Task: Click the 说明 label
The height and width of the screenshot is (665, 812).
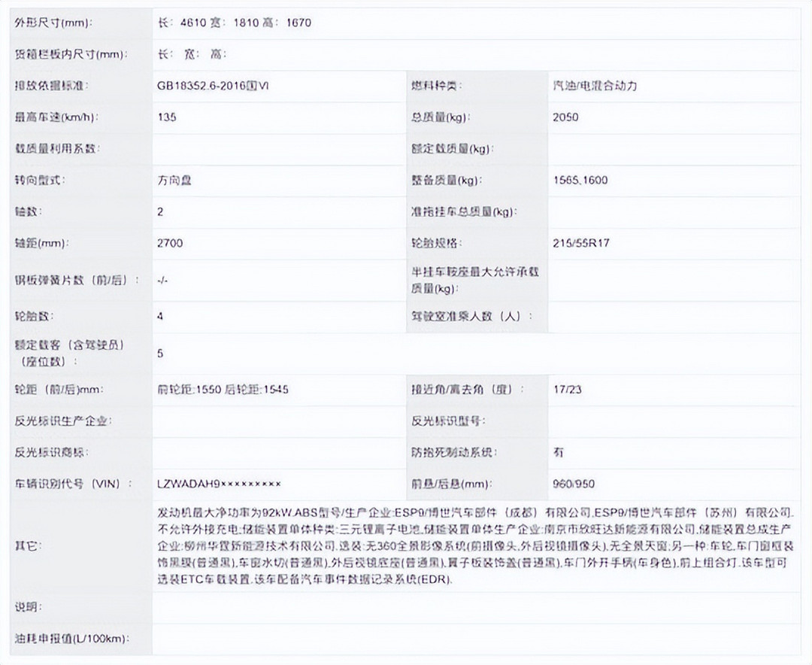Action: coord(29,607)
